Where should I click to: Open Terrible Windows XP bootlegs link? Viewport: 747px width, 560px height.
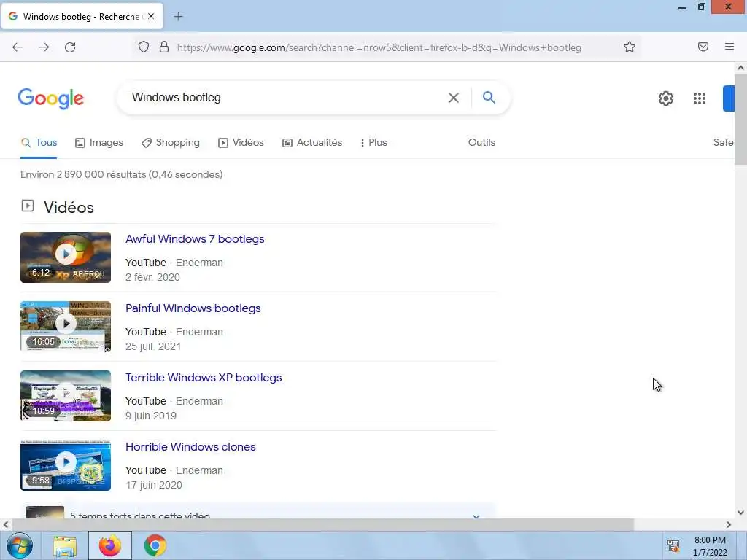(x=204, y=378)
